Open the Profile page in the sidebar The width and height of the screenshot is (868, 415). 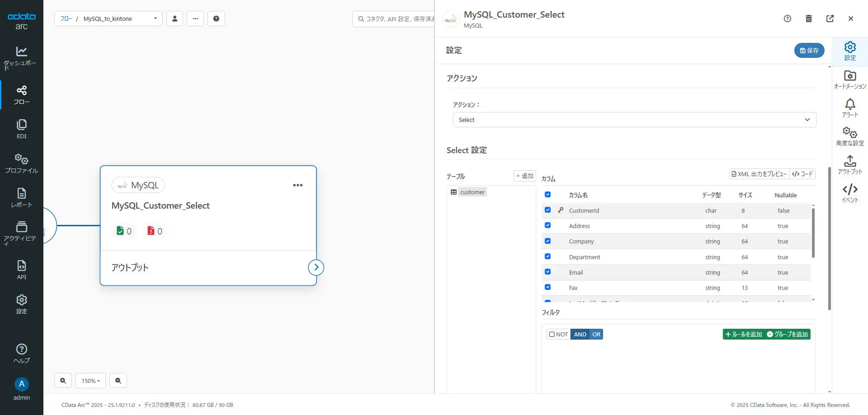coord(21,163)
